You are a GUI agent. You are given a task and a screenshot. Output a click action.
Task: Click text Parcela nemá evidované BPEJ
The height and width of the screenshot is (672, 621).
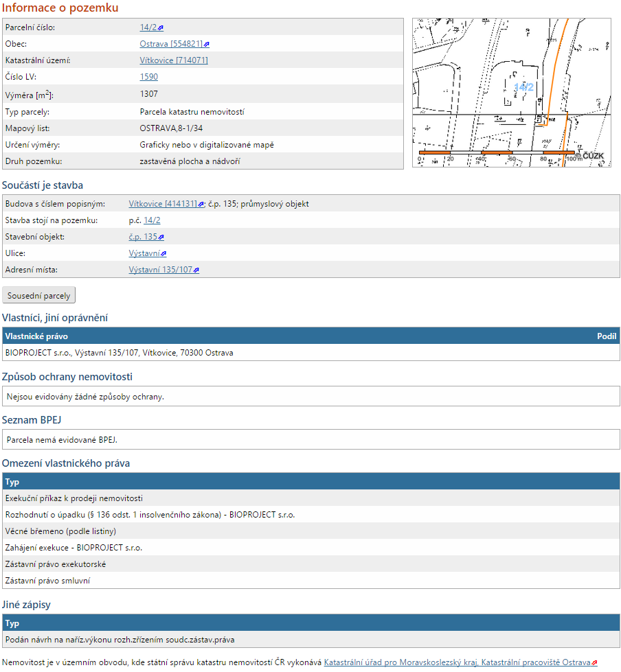click(62, 440)
